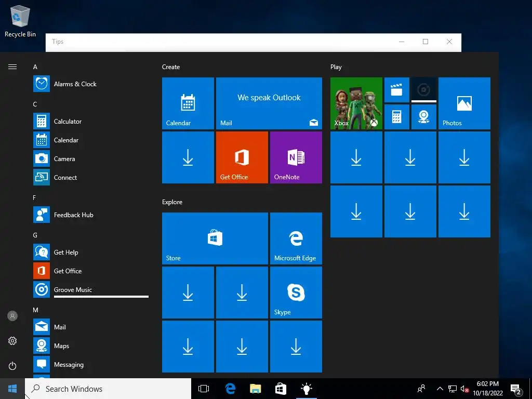Viewport: 532px width, 399px height.
Task: Click the Create group heading
Action: click(x=171, y=67)
